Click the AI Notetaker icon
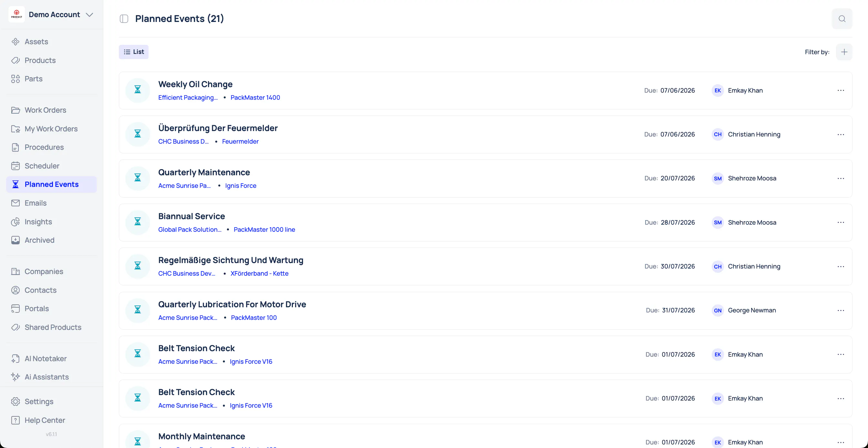Viewport: 868px width, 448px height. point(15,358)
